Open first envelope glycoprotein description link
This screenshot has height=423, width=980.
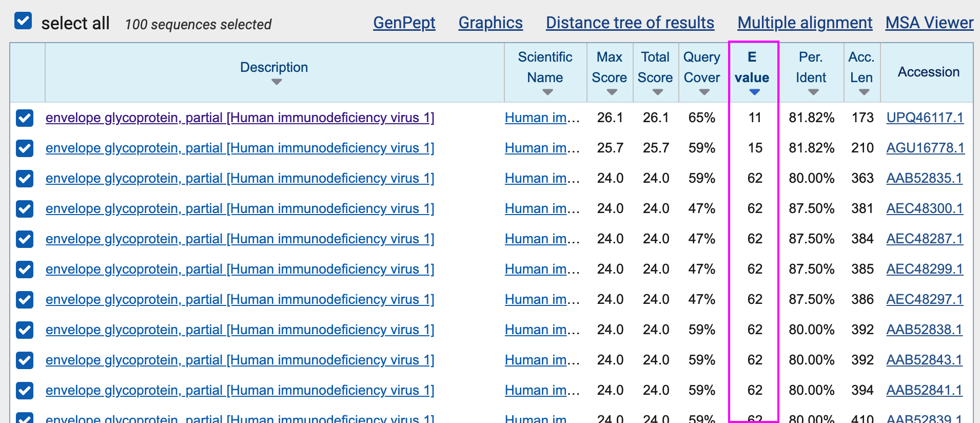click(x=240, y=118)
